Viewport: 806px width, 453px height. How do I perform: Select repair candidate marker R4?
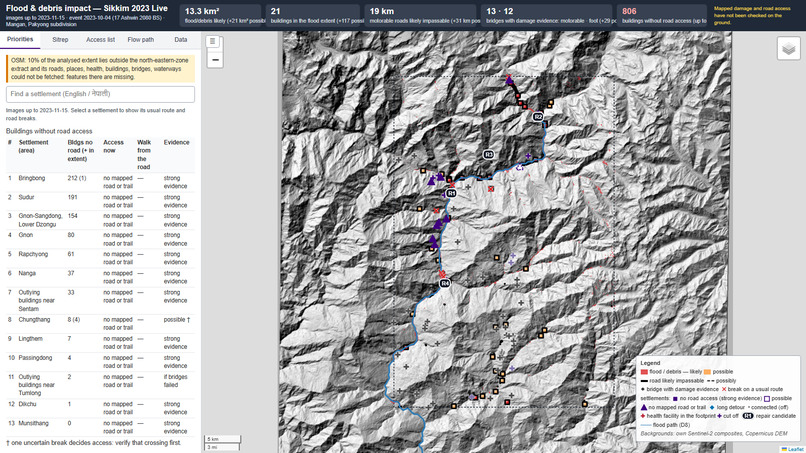tap(445, 283)
